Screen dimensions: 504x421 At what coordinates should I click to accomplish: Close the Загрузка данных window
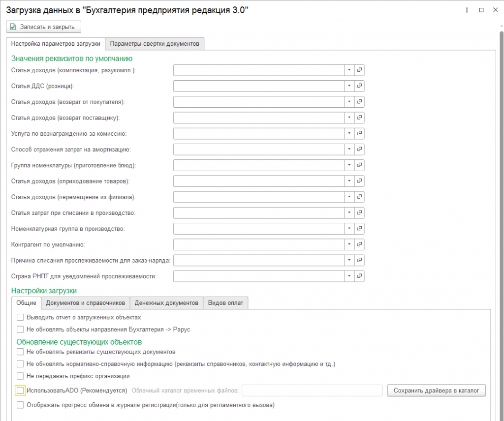click(x=495, y=10)
